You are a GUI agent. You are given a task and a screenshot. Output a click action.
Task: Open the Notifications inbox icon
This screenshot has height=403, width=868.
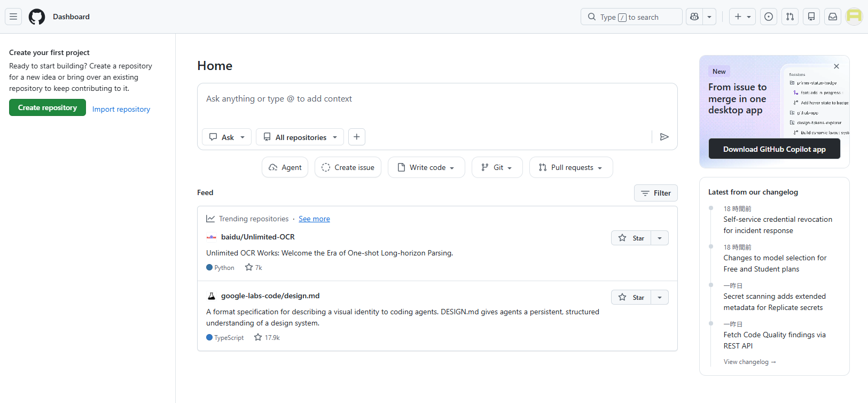pos(833,17)
